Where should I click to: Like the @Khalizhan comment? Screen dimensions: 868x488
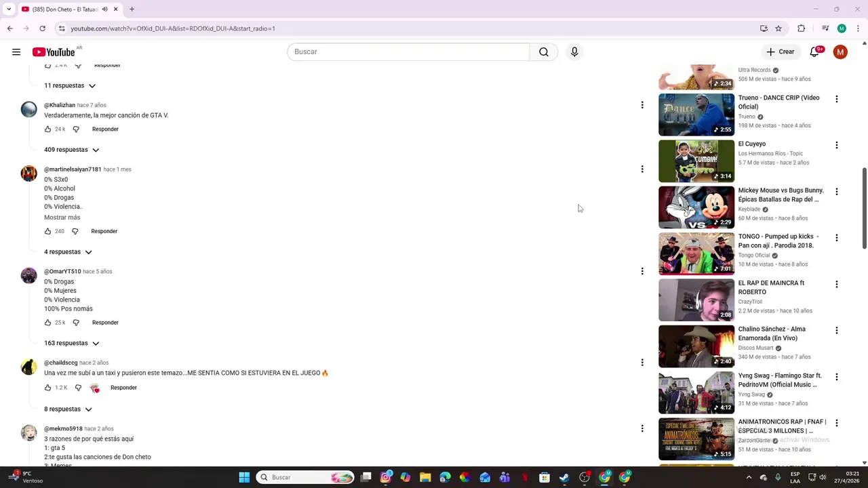pyautogui.click(x=47, y=129)
